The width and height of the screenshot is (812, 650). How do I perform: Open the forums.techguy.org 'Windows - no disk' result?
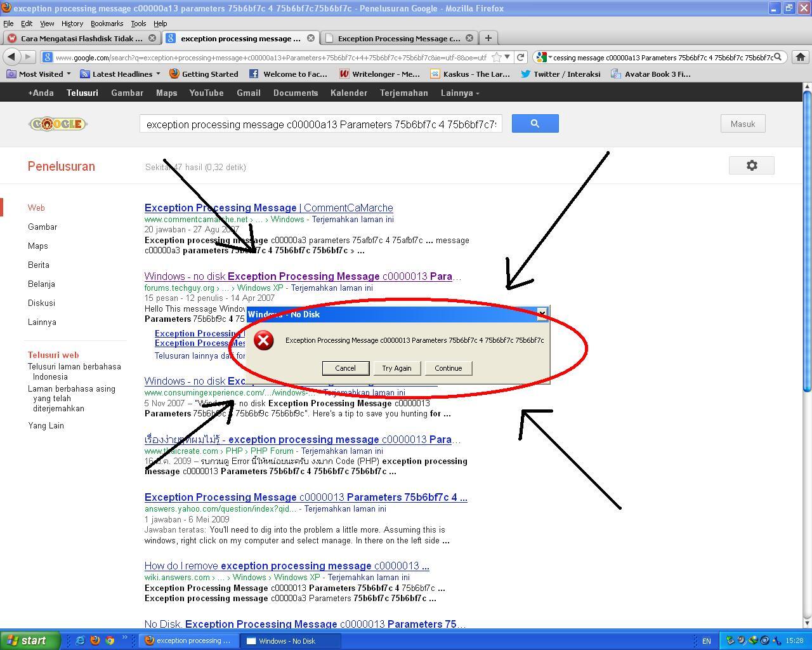pos(303,276)
